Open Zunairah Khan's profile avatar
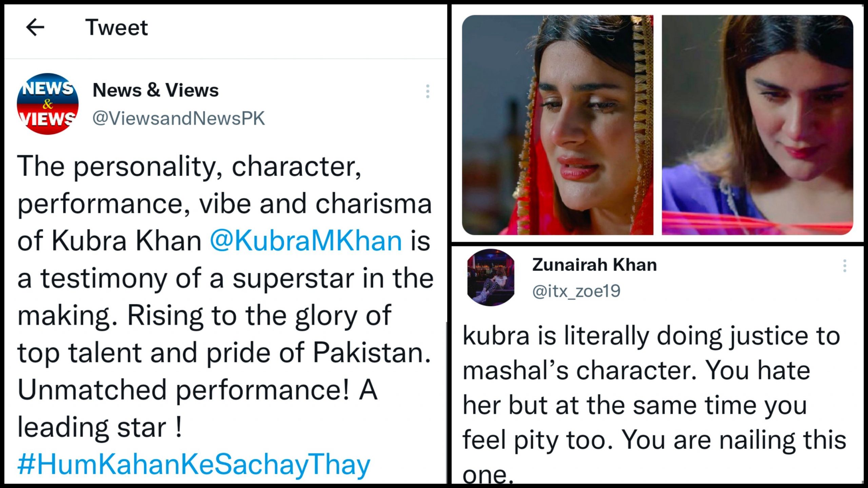 (491, 277)
